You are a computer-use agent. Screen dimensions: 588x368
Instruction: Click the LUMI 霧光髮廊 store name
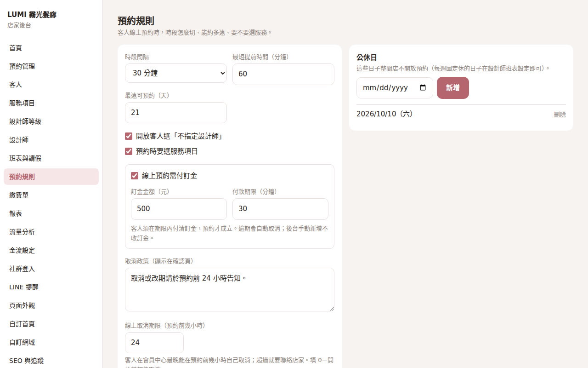[32, 15]
